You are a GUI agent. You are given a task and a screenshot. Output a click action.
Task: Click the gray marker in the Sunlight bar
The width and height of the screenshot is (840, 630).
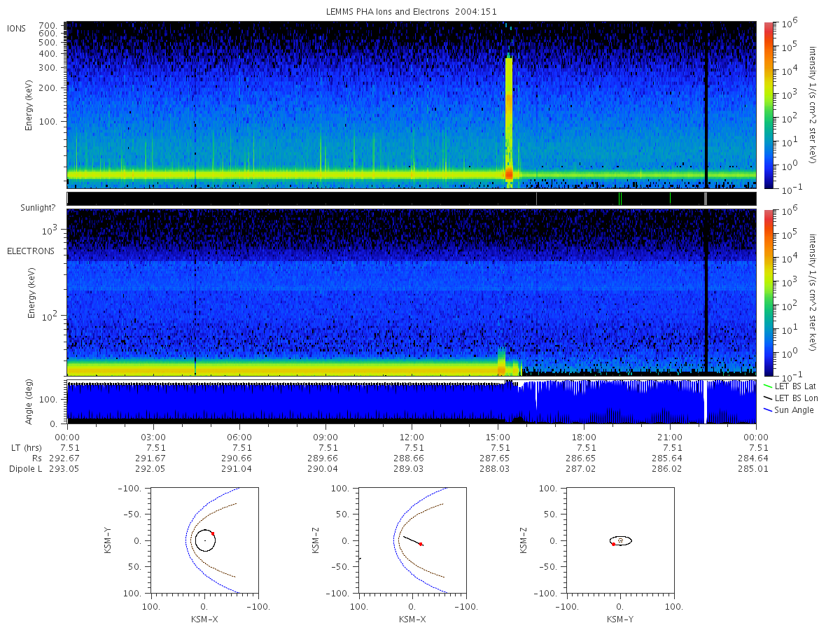[706, 199]
